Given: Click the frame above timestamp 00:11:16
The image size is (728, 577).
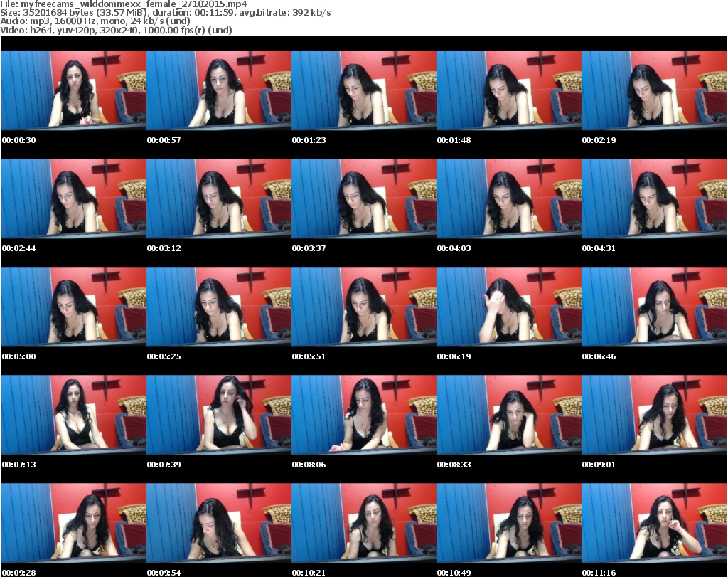Looking at the screenshot, I should pos(654,523).
